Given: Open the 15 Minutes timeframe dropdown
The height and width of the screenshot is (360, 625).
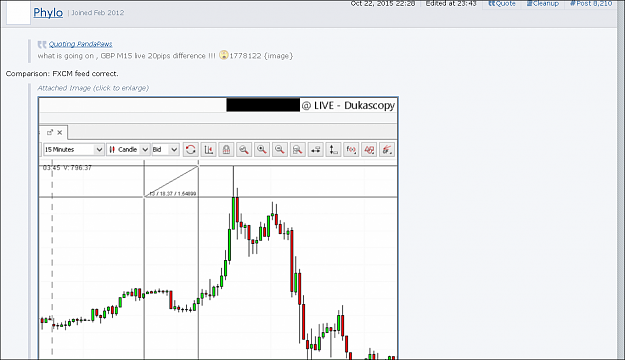Looking at the screenshot, I should tap(74, 150).
